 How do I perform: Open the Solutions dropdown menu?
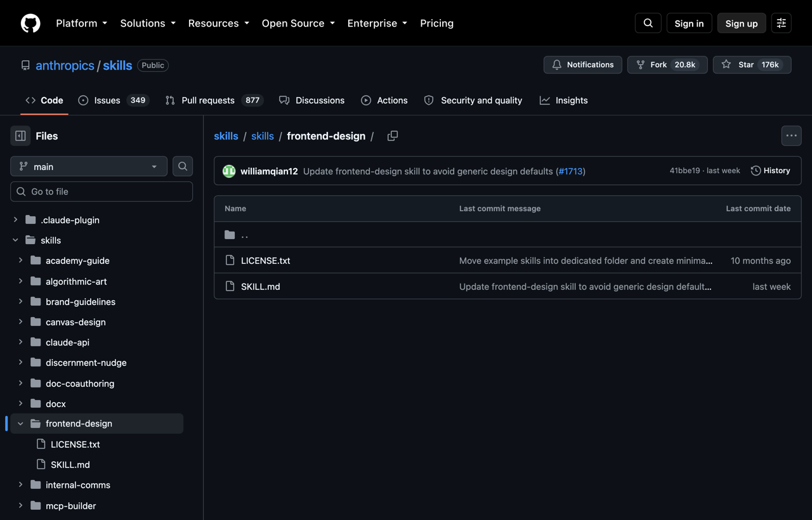(x=148, y=23)
